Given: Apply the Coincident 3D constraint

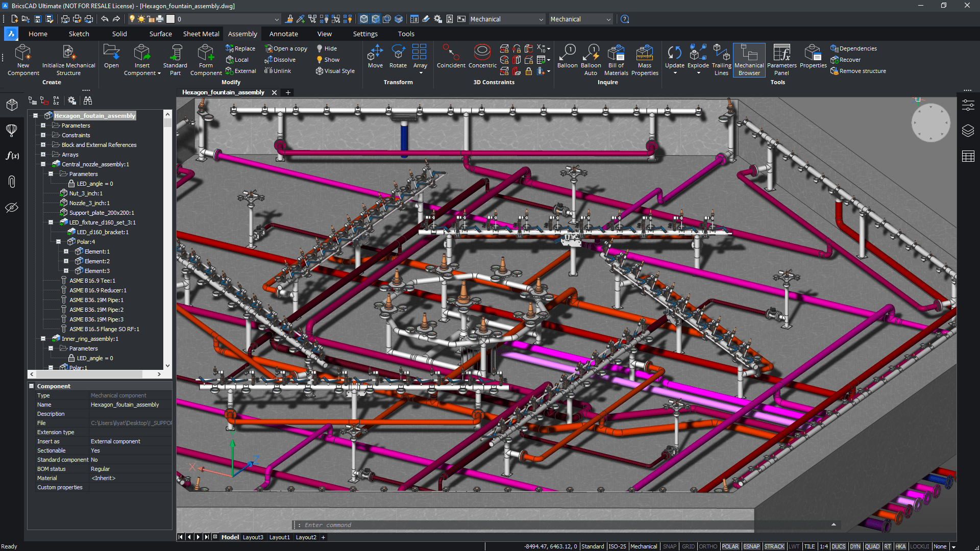Looking at the screenshot, I should tap(451, 56).
